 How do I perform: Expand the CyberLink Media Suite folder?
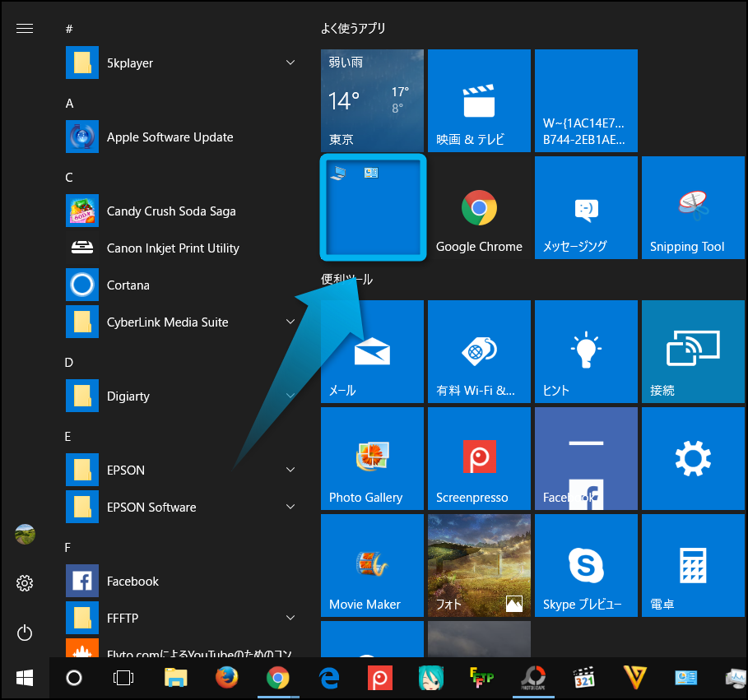pyautogui.click(x=290, y=322)
